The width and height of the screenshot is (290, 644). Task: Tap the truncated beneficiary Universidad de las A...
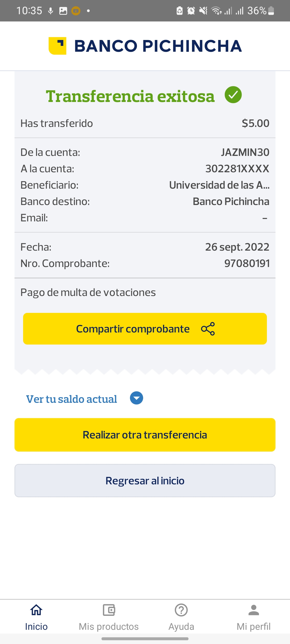pos(219,185)
